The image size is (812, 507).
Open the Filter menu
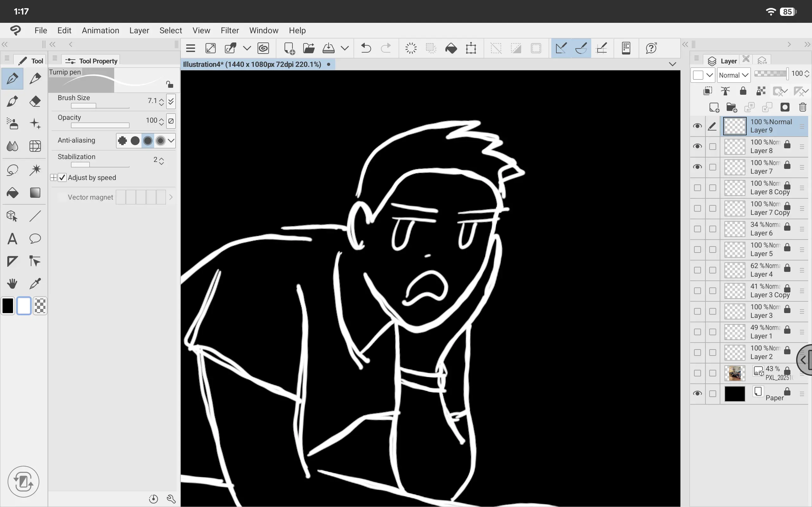[x=230, y=30]
